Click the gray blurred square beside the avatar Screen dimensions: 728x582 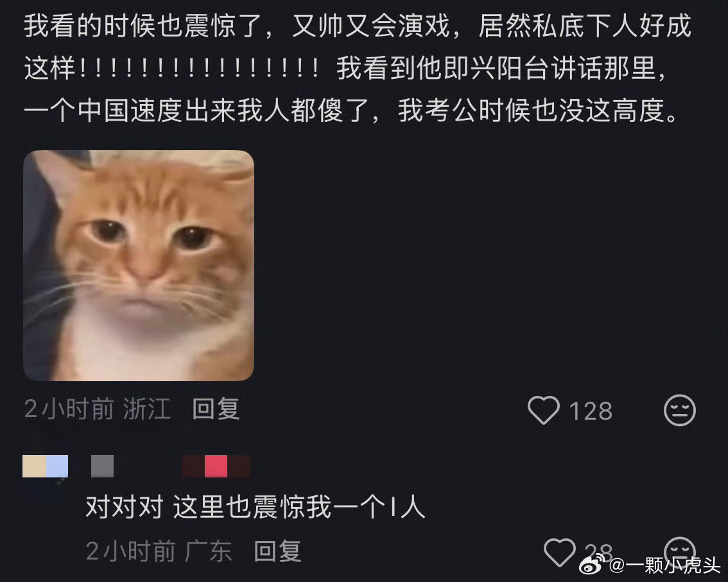pos(102,466)
